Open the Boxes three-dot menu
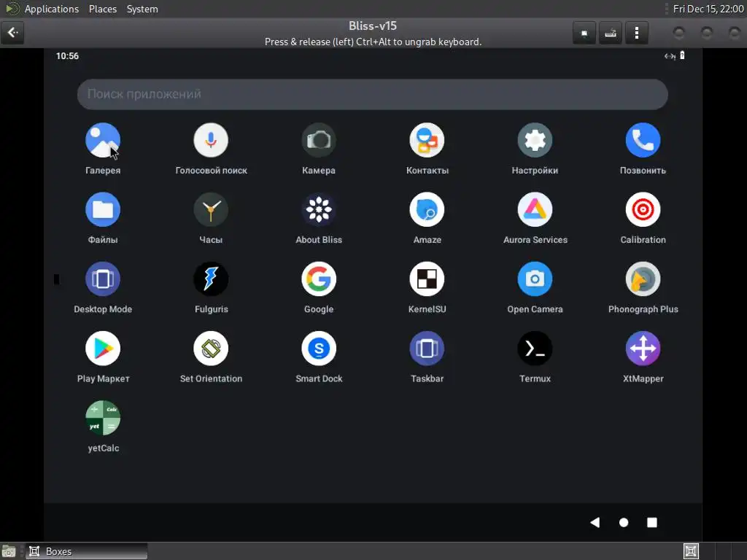The image size is (747, 560). pos(636,33)
